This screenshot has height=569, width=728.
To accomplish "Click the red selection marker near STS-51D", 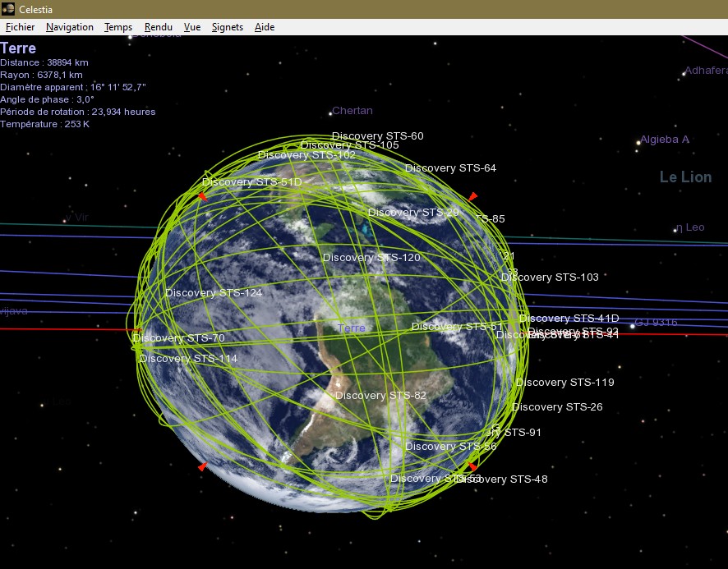I will [202, 196].
